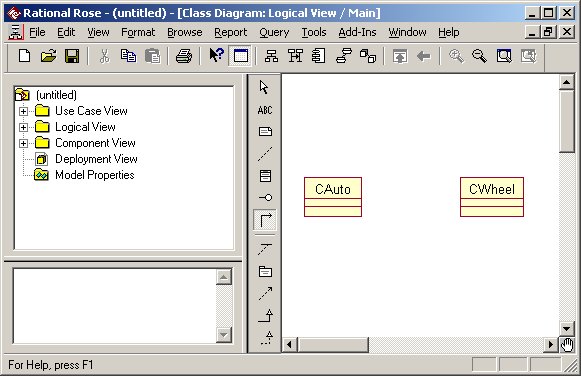Screen dimensions: 581x376
Task: Select the CWheel class in diagram
Action: [x=492, y=197]
